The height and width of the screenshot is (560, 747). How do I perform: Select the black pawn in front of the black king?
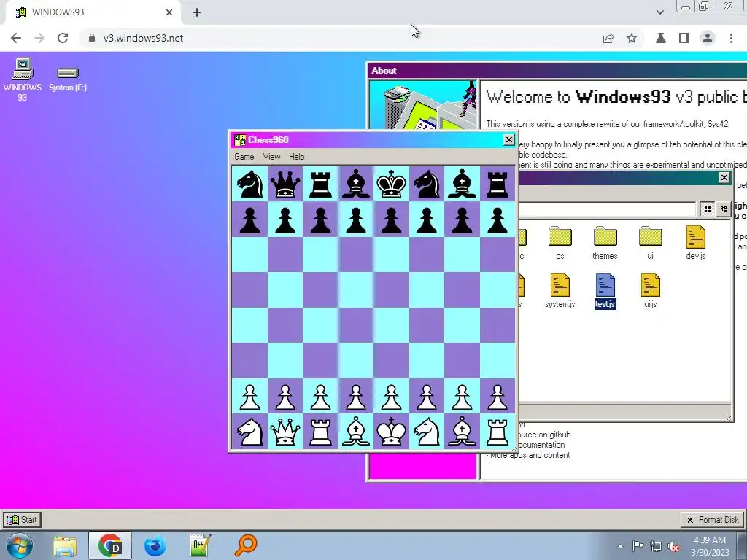391,220
